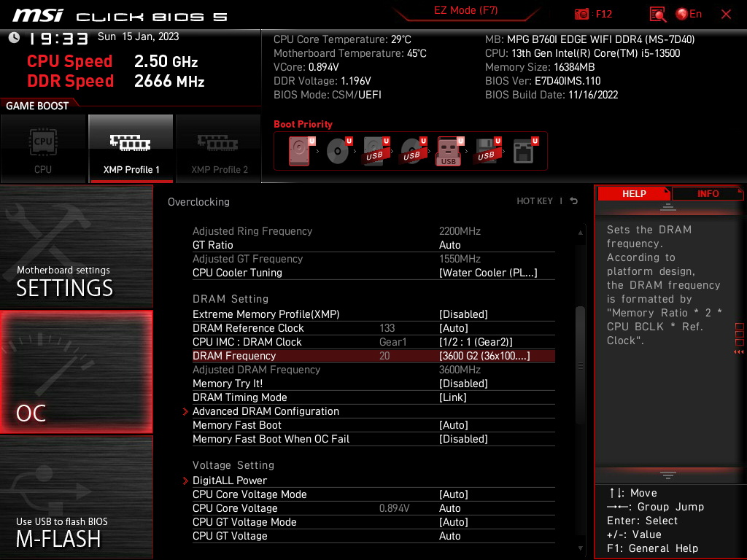This screenshot has width=747, height=560.
Task: Select the GT Ratio setting
Action: pos(373,245)
